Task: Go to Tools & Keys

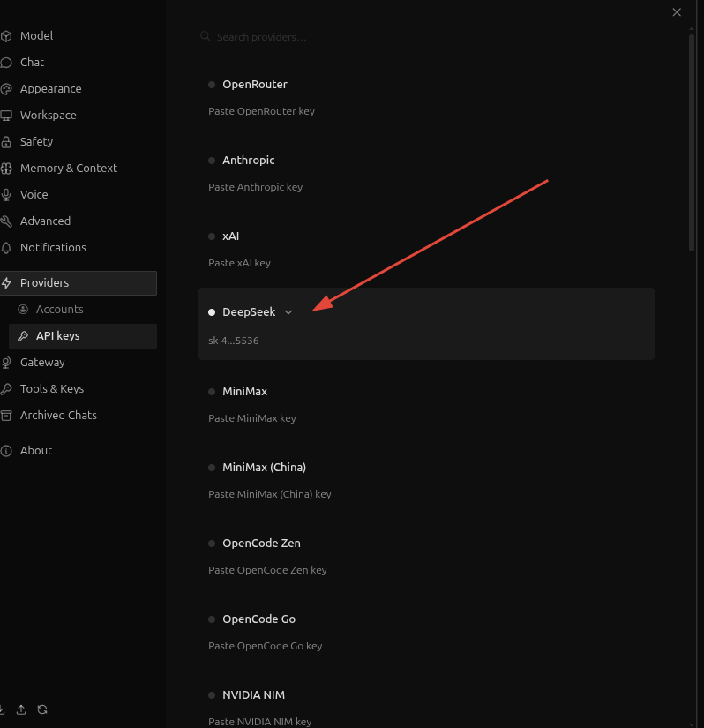Action: [51, 388]
